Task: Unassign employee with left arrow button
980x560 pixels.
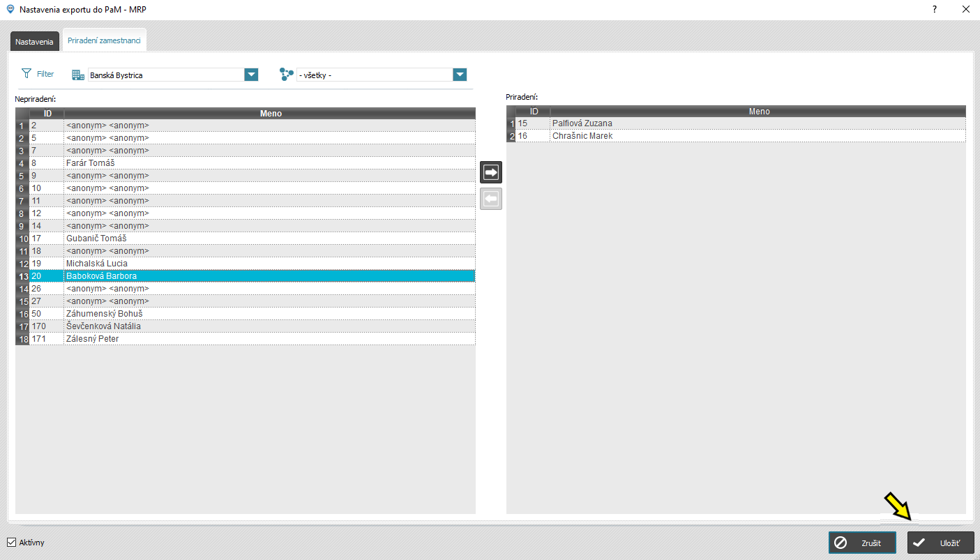Action: pos(491,199)
